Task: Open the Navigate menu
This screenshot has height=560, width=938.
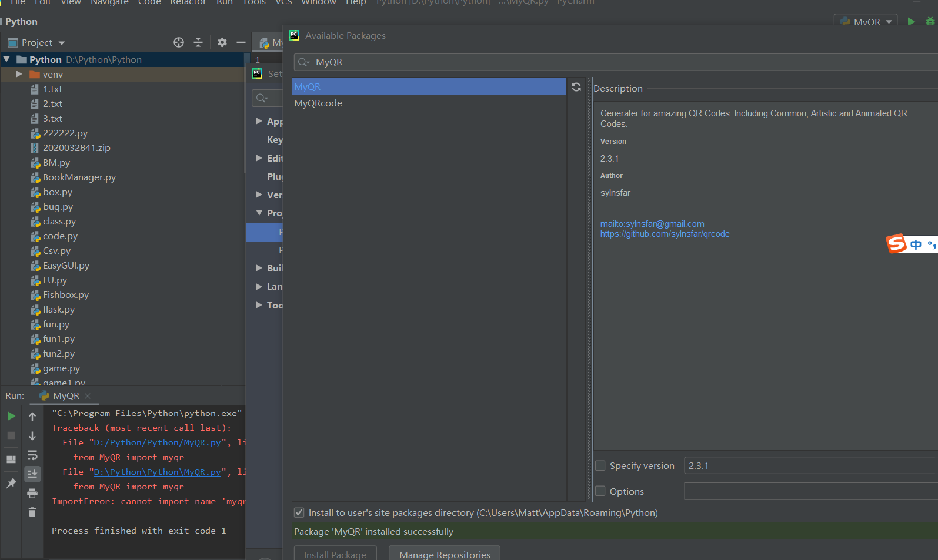Action: [109, 2]
